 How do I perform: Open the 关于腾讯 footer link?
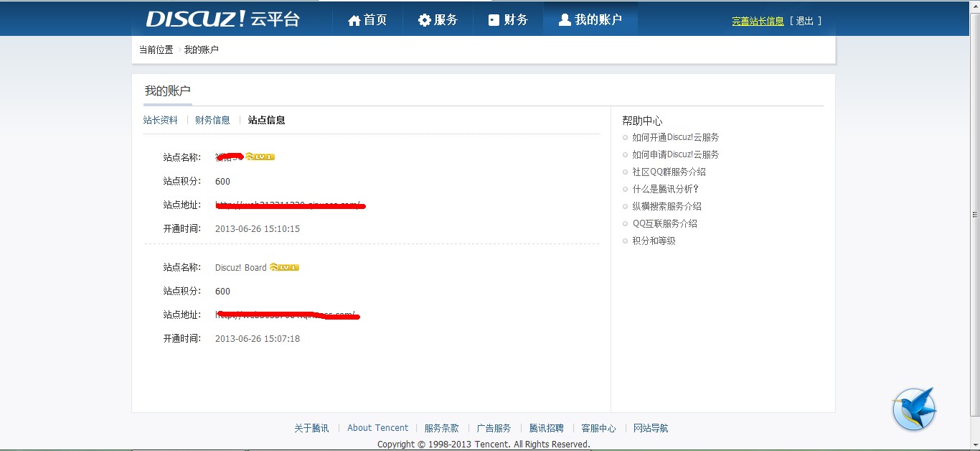311,428
